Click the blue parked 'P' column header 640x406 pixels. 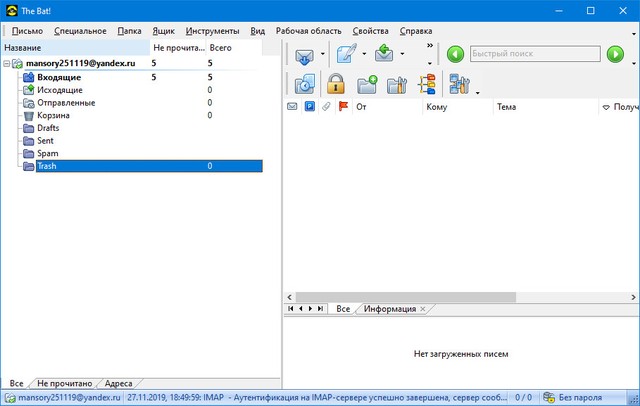pyautogui.click(x=309, y=106)
